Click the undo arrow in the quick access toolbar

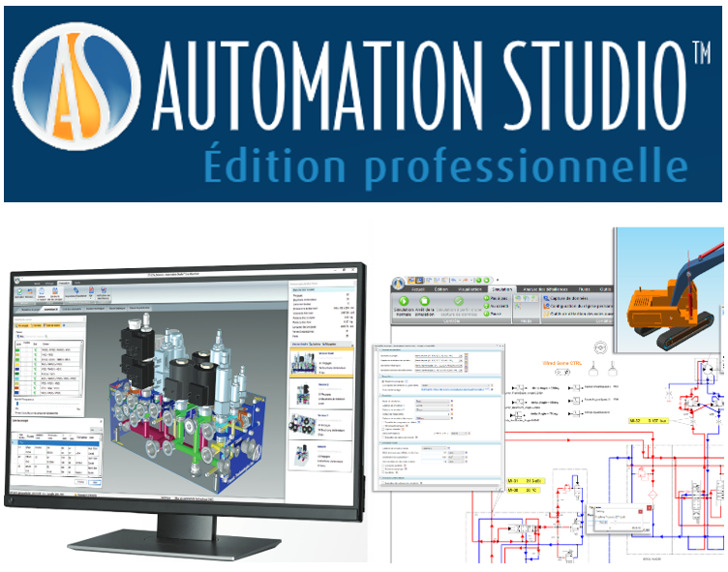pyautogui.click(x=454, y=280)
